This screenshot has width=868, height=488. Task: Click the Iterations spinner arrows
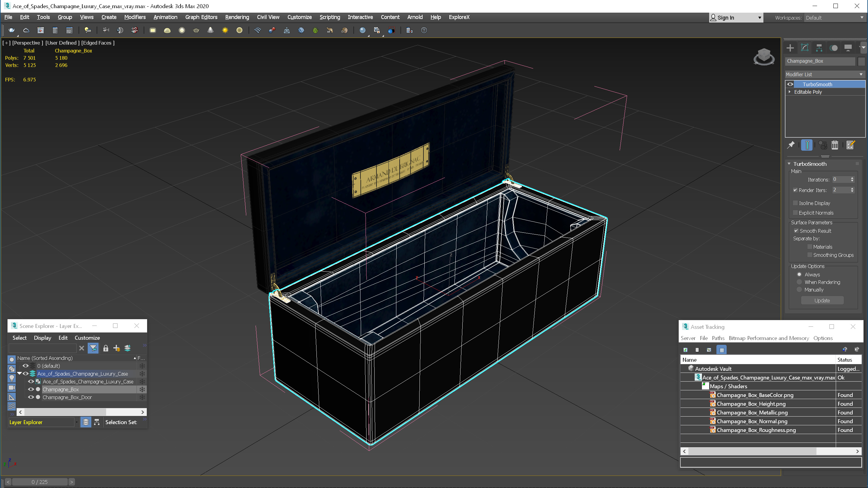coord(852,180)
